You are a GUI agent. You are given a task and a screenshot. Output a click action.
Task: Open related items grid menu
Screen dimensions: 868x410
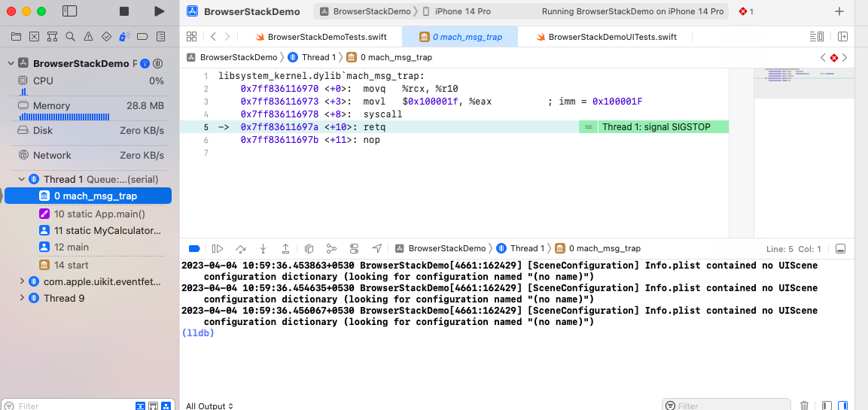[191, 37]
